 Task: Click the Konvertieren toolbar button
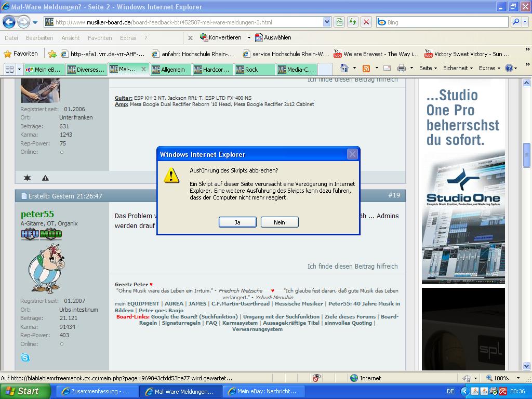pyautogui.click(x=221, y=37)
